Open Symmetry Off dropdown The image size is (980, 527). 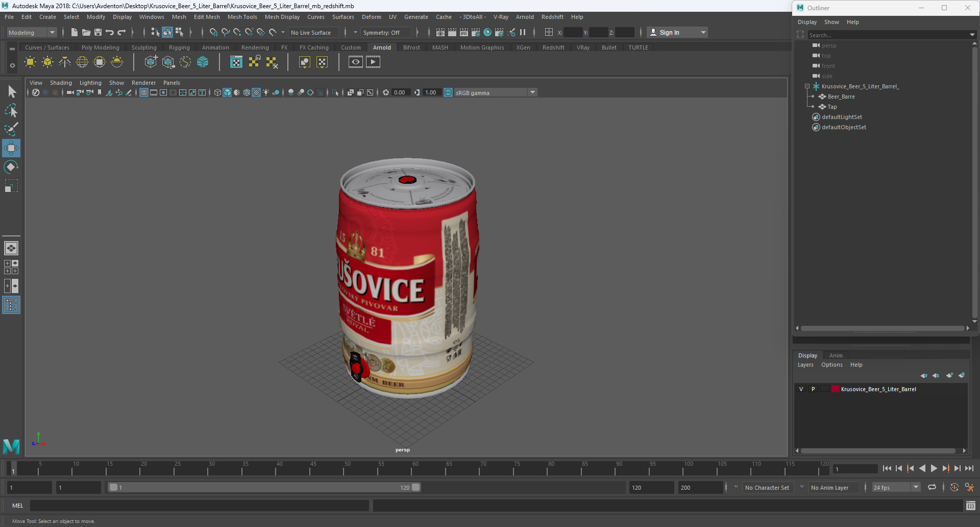[385, 32]
